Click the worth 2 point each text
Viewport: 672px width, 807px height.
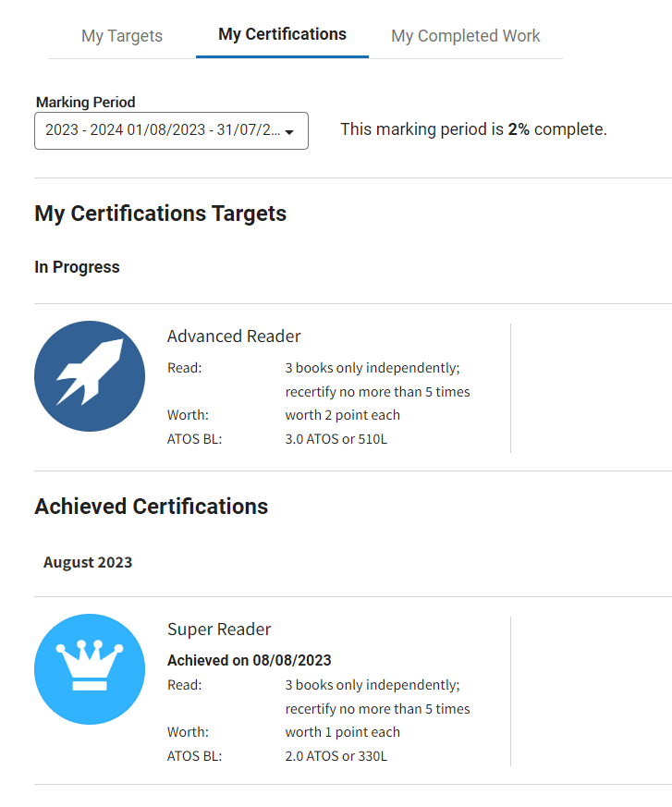pyautogui.click(x=342, y=415)
